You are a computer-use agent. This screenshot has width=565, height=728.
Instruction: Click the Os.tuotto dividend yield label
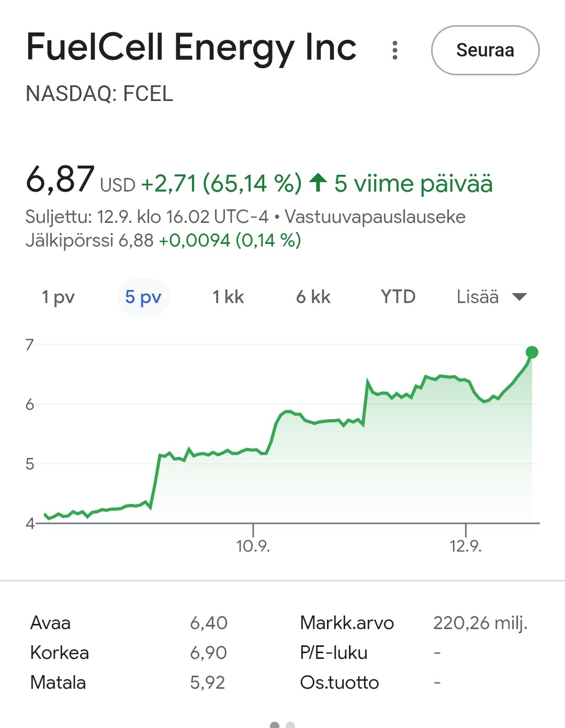point(339,682)
